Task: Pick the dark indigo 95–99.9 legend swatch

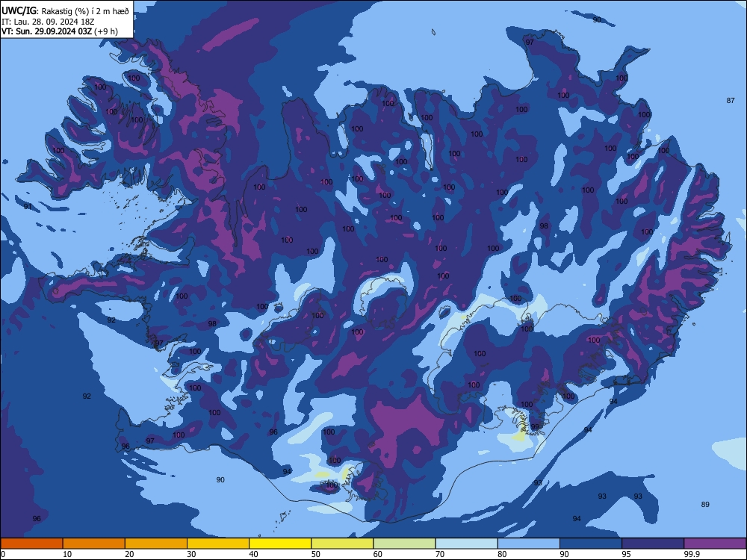Action: coord(653,544)
